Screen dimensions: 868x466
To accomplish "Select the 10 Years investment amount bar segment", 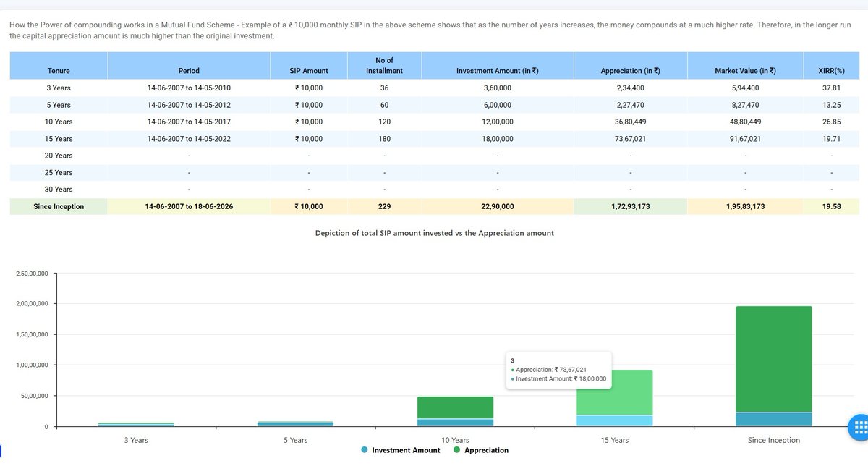I will (x=455, y=423).
